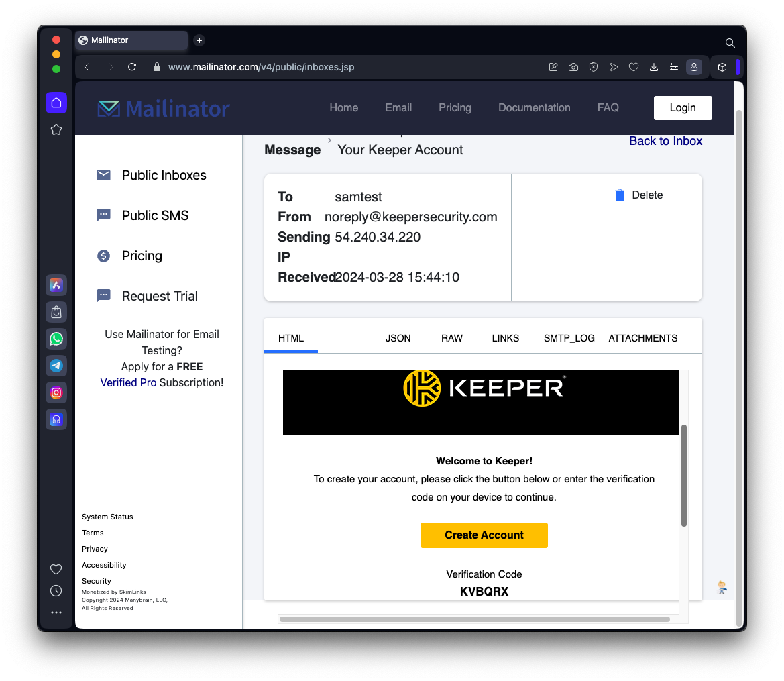This screenshot has height=681, width=784.
Task: Click the padlock site info icon
Action: [156, 67]
